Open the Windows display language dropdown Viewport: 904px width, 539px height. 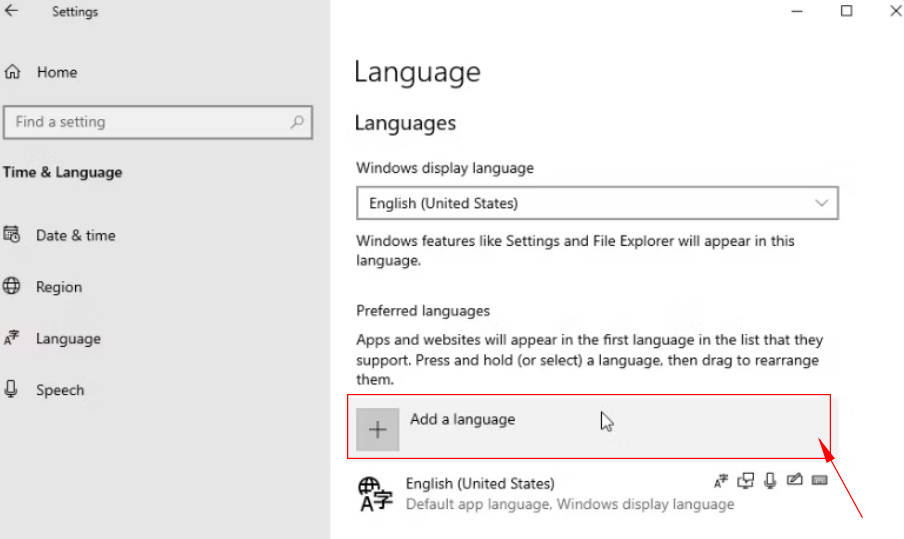point(597,203)
